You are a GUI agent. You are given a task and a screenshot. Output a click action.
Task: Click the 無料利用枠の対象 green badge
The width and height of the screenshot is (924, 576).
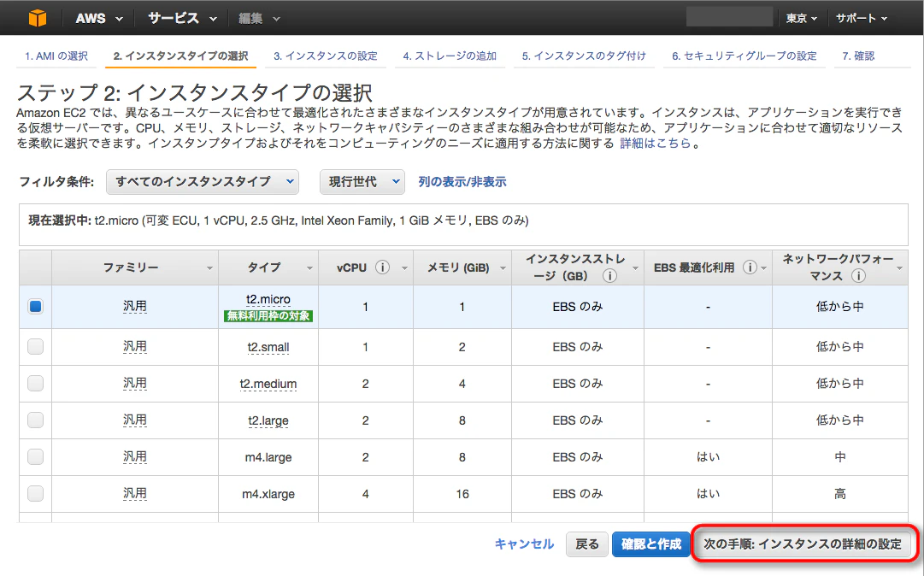tap(268, 316)
